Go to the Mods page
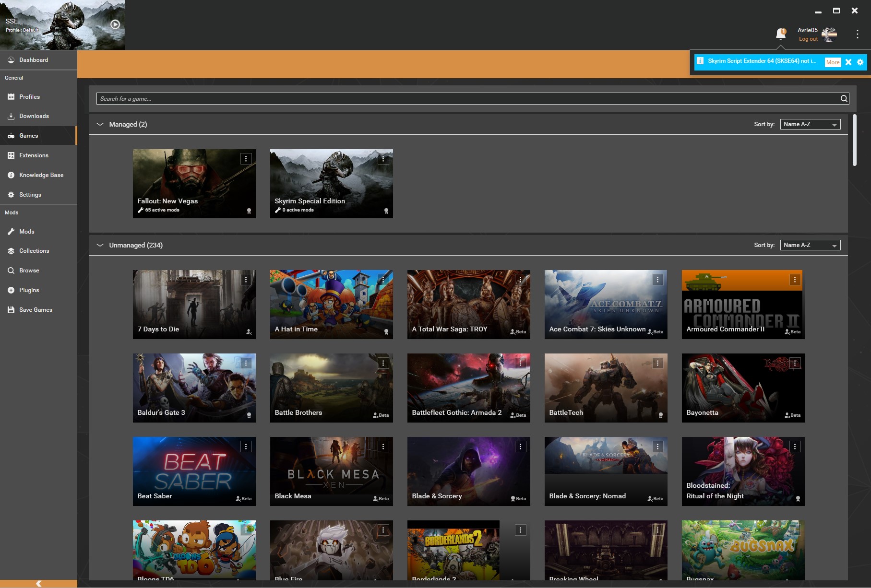The width and height of the screenshot is (871, 588). (38, 232)
